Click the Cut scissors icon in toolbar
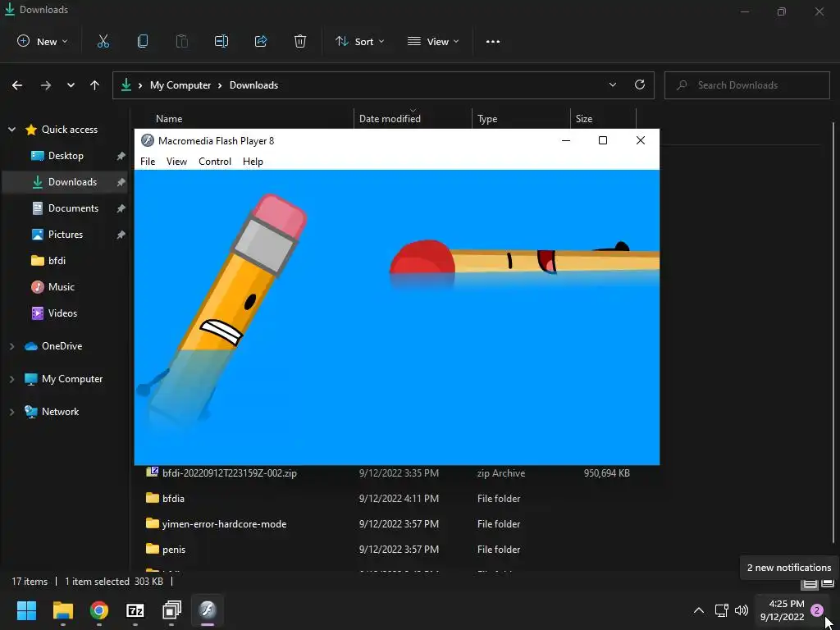The width and height of the screenshot is (840, 630). point(103,41)
